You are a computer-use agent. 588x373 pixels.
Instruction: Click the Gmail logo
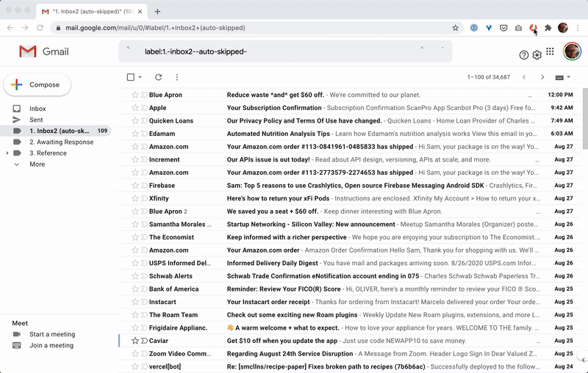pos(44,51)
